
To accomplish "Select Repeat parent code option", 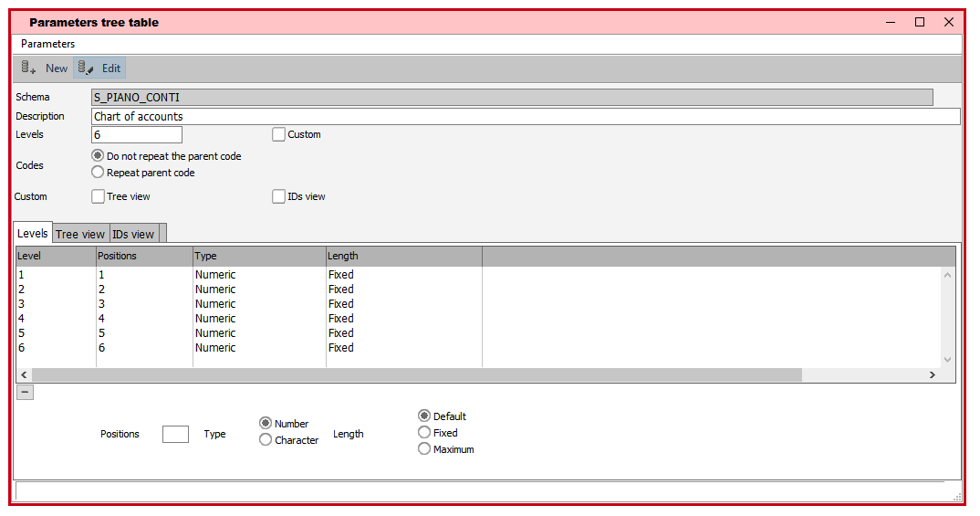I will pos(99,173).
